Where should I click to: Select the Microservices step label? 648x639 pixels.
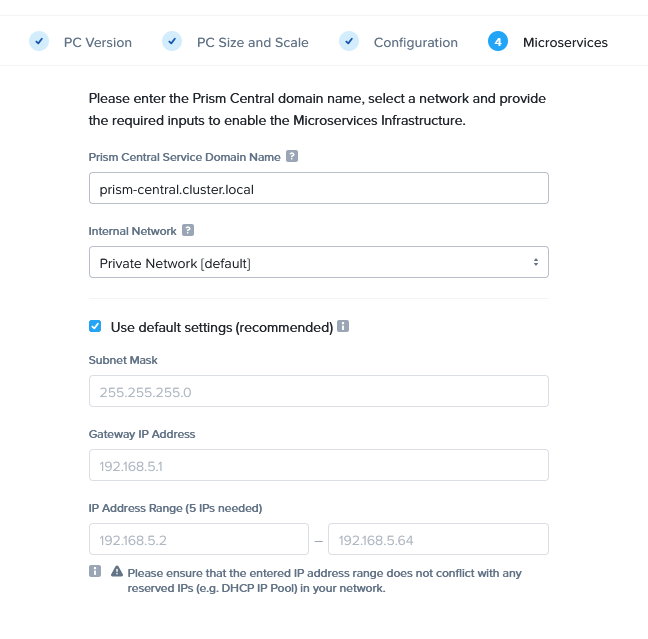coord(565,43)
